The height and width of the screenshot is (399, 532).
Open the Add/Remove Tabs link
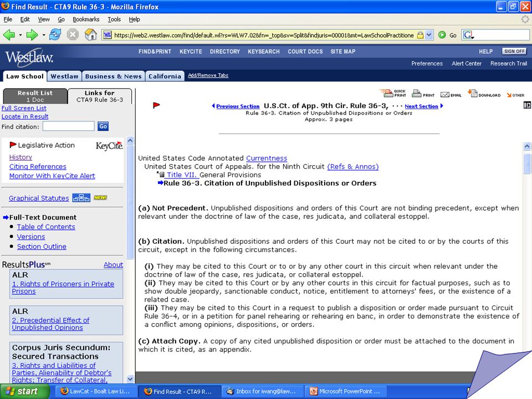click(x=208, y=75)
